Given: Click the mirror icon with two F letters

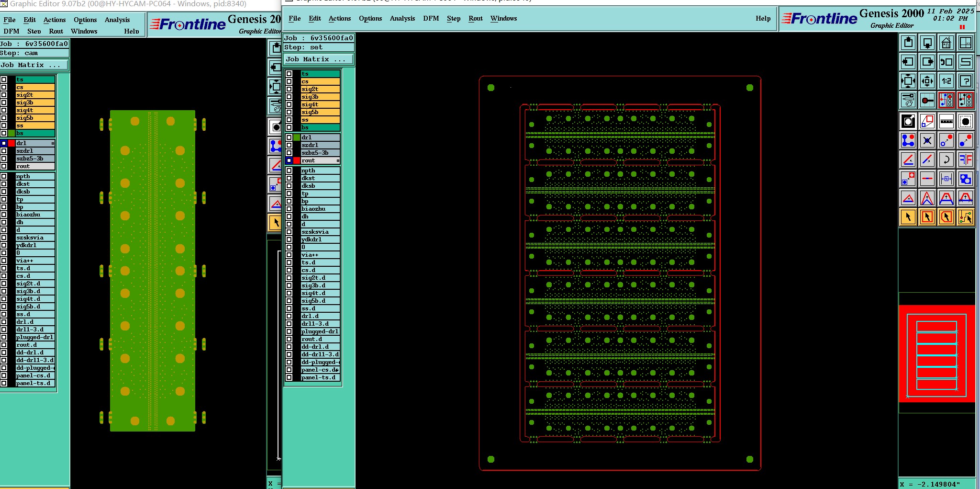Looking at the screenshot, I should click(x=966, y=159).
